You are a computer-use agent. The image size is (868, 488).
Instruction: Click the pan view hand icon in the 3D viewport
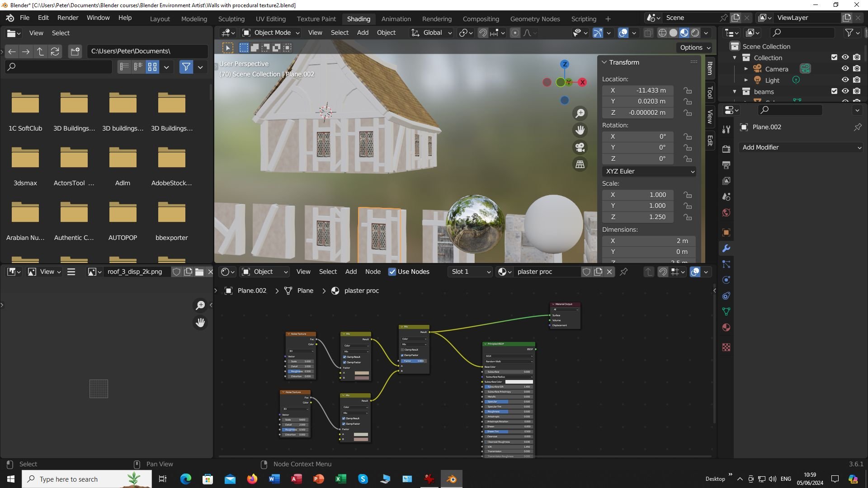580,130
